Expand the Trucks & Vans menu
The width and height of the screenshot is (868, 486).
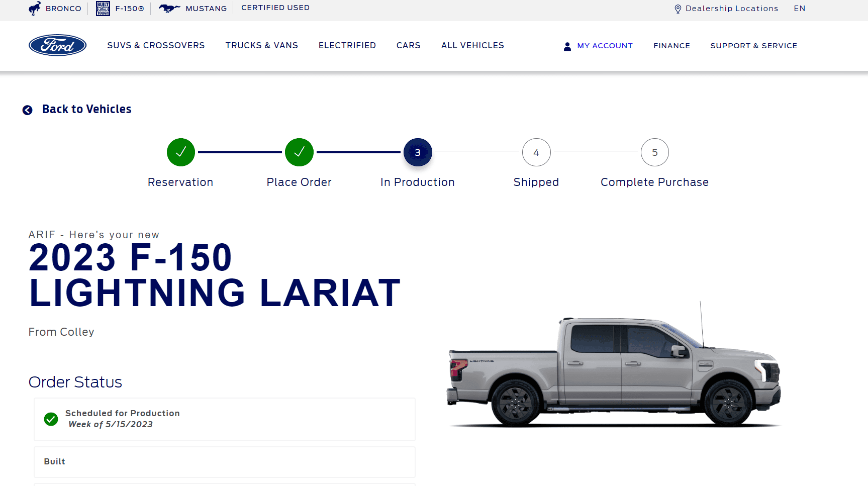point(261,46)
